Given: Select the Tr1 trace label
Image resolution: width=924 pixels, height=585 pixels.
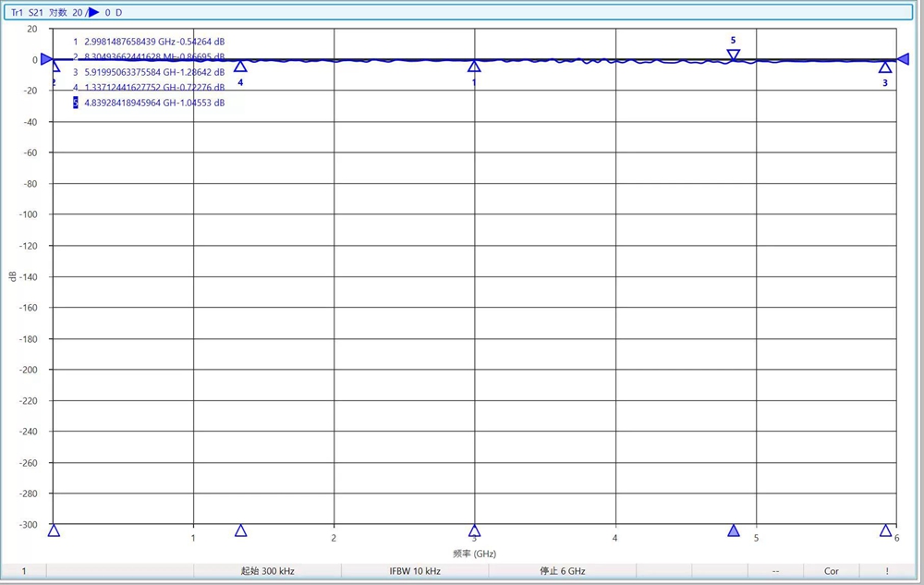Looking at the screenshot, I should tap(17, 13).
